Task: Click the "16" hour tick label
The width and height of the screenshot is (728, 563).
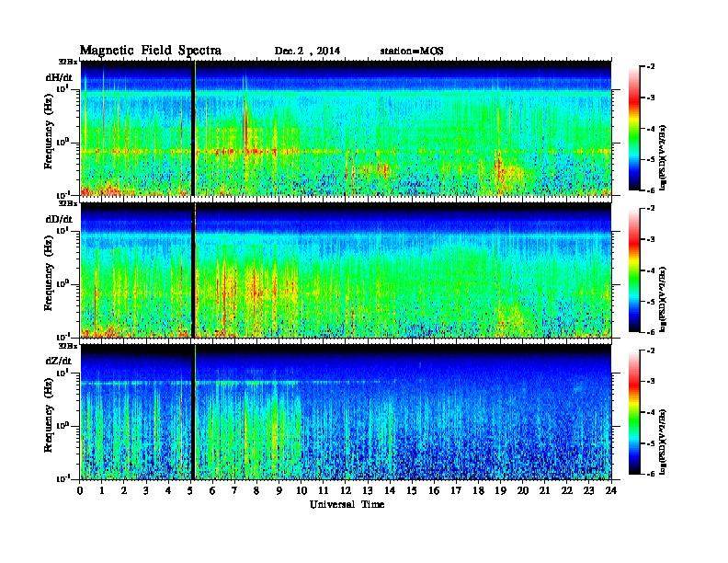Action: pos(434,490)
